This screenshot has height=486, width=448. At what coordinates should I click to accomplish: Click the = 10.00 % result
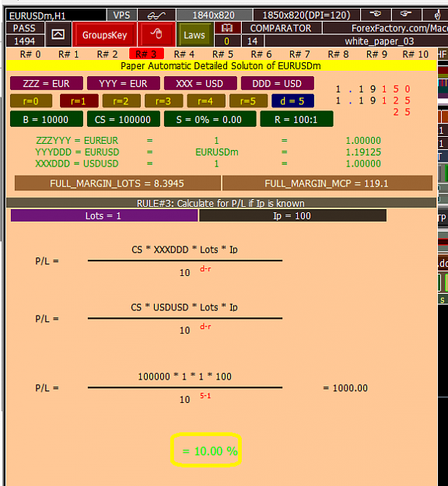210,451
